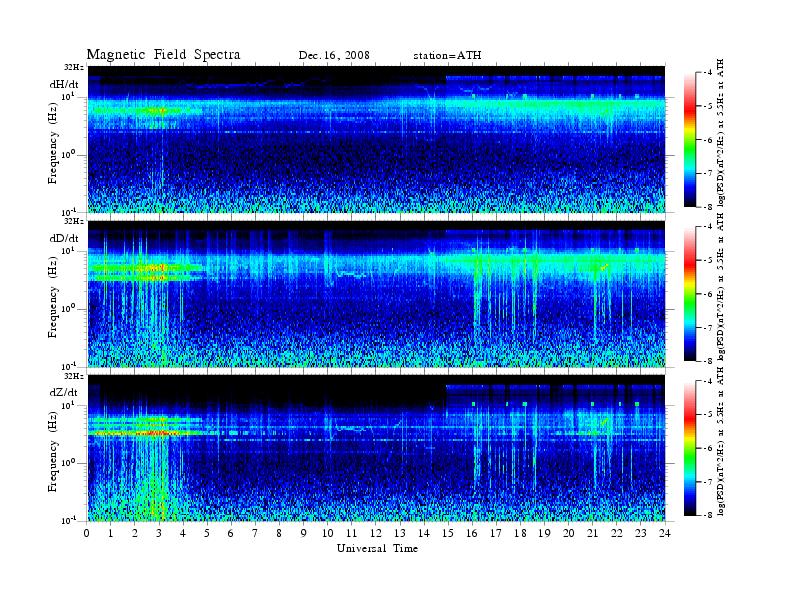Click the color scale bar beside dH/dt
This screenshot has height=612, width=792.
click(x=690, y=140)
